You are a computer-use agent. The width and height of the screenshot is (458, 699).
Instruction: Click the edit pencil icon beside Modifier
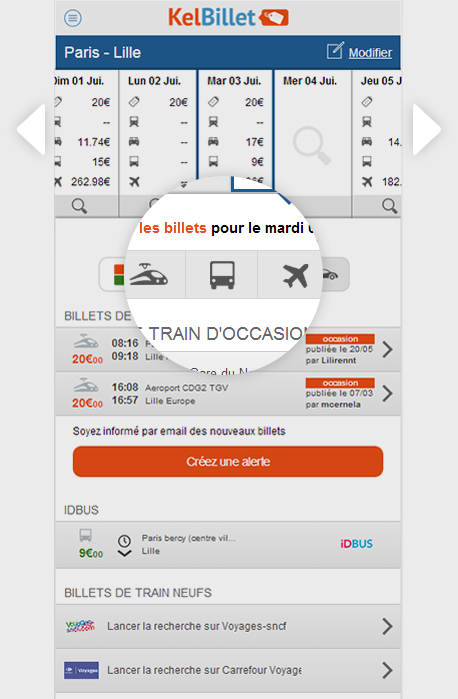(335, 51)
